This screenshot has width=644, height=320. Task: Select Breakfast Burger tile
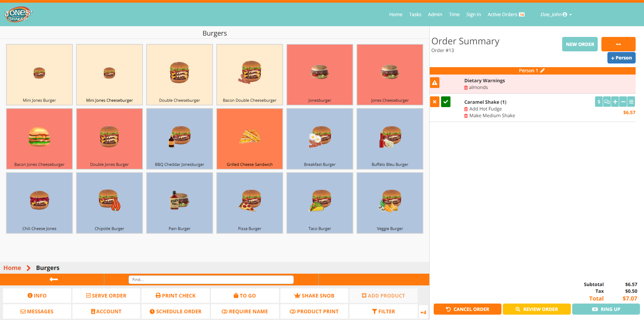click(320, 139)
